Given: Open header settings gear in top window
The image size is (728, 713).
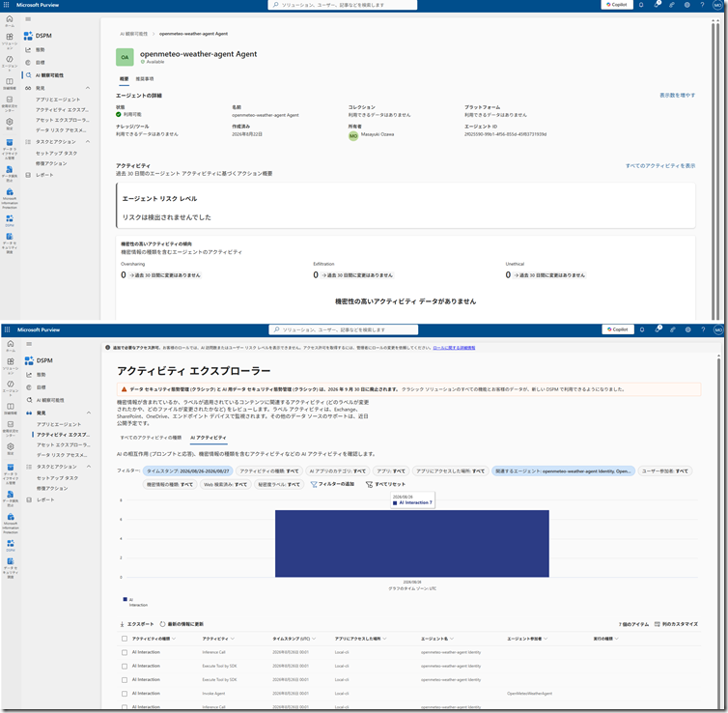Looking at the screenshot, I should click(687, 5).
